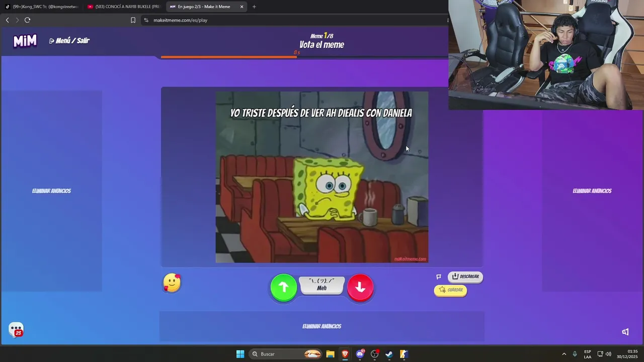Open ESP LAA language switcher
This screenshot has height=362, width=644.
(588, 354)
